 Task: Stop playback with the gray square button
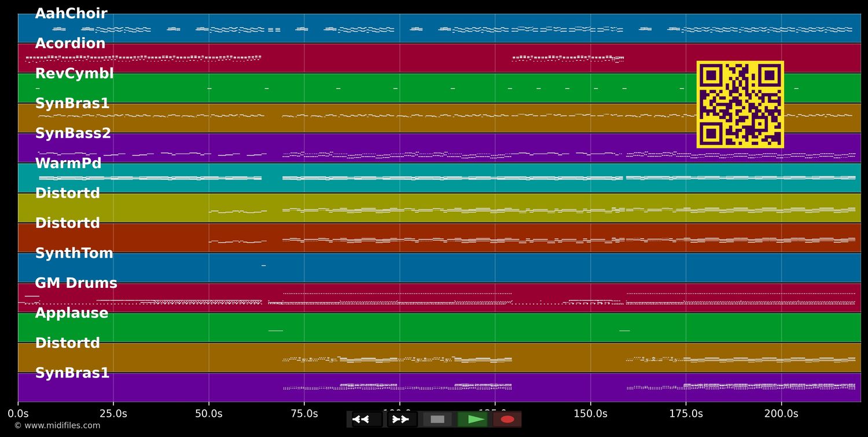point(437,419)
